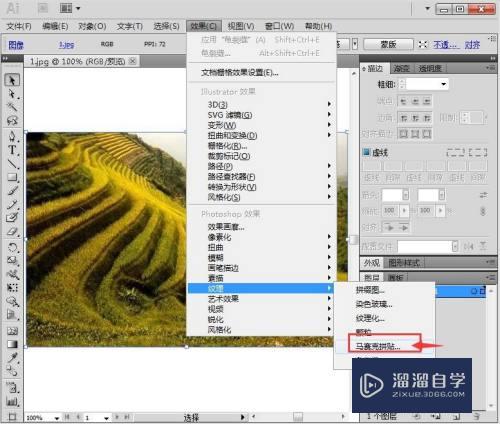The height and width of the screenshot is (424, 500).
Task: Open Adobe Bridge from top bar icon
Action: click(x=43, y=8)
